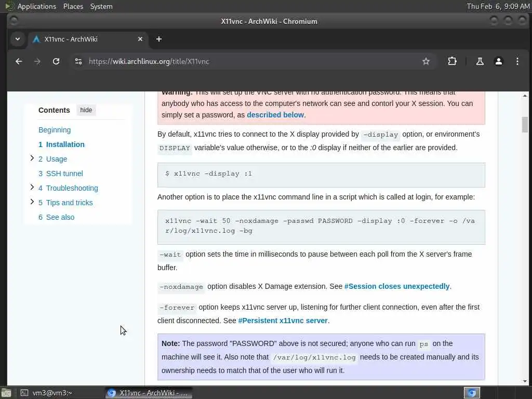This screenshot has width=532, height=399.
Task: Click the 'DISPLAY' inline code text
Action: click(175, 148)
